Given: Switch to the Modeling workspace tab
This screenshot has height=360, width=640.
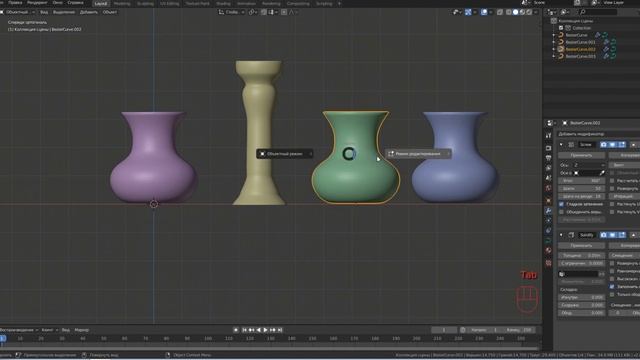Looking at the screenshot, I should [122, 4].
